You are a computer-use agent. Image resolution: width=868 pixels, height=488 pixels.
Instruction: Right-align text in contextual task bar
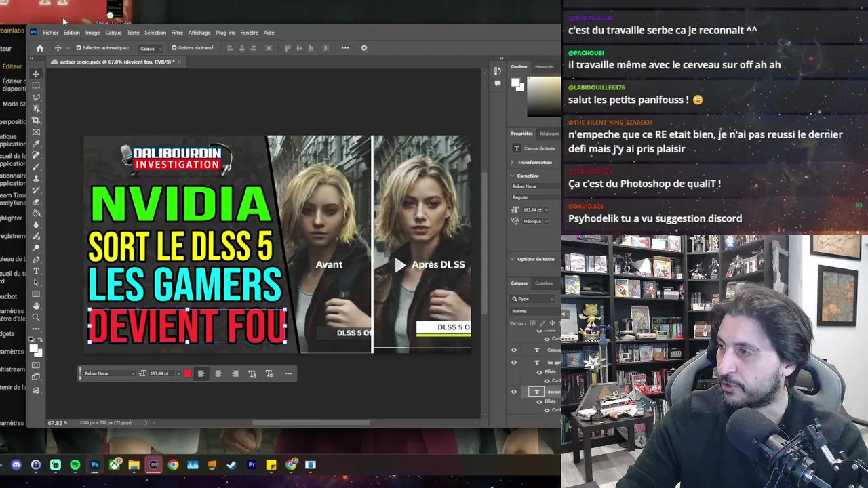click(x=235, y=373)
